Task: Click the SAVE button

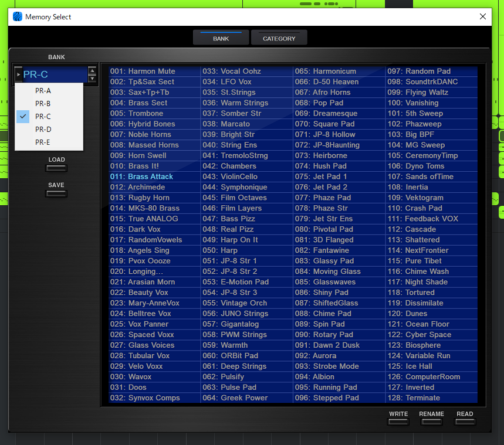Action: click(x=56, y=193)
